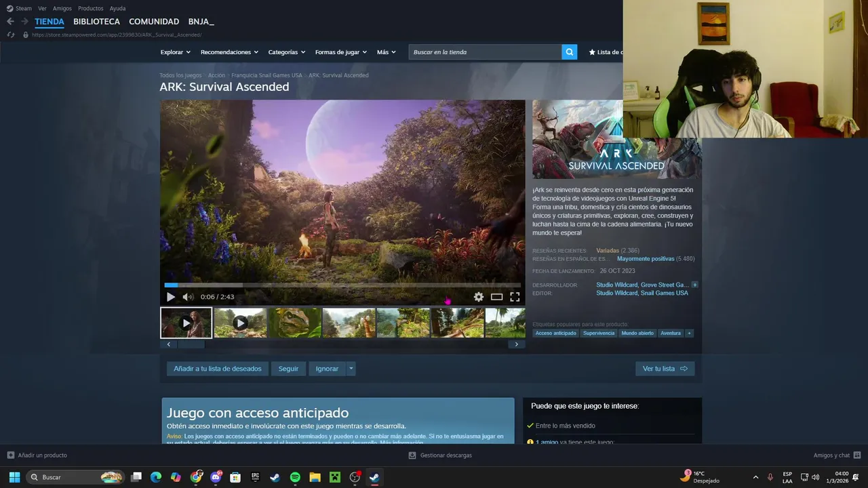This screenshot has height=488, width=868.
Task: Expand the Formas de jugar dropdown
Action: point(340,52)
